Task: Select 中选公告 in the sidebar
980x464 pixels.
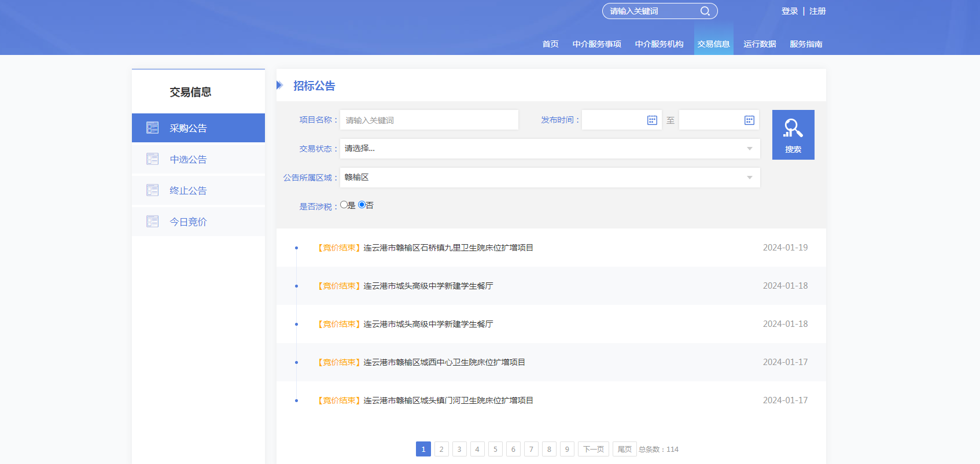Action: tap(198, 159)
